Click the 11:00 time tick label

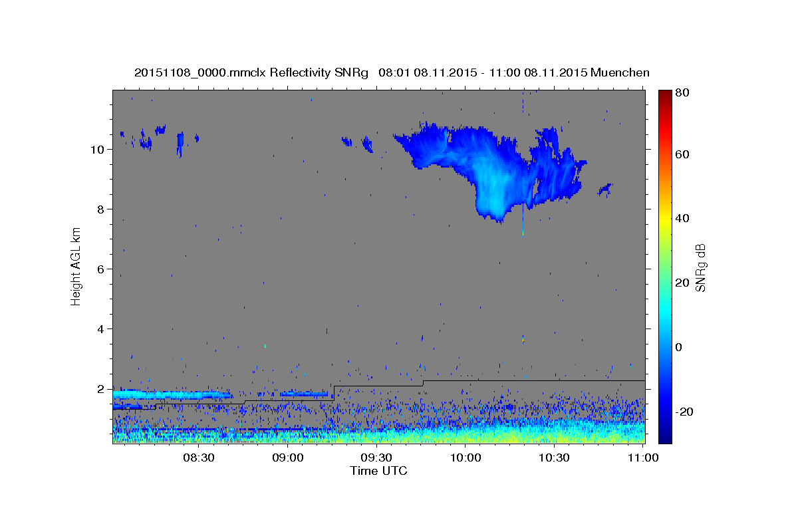click(x=643, y=458)
